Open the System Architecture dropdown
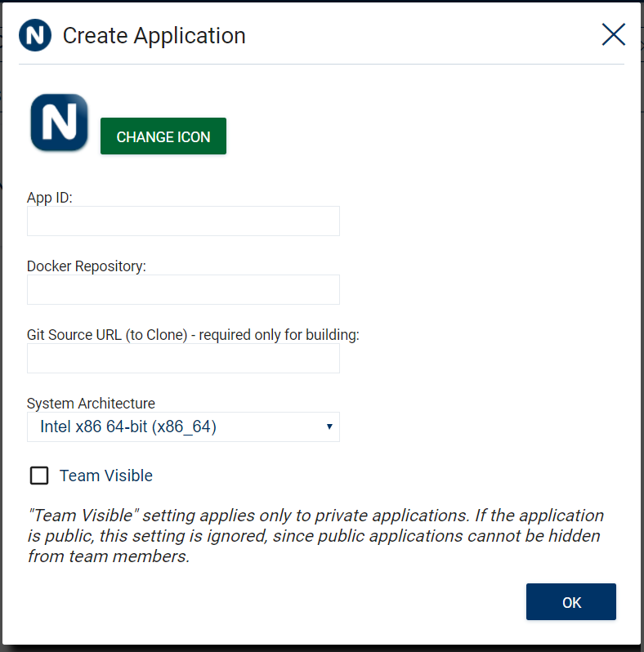This screenshot has height=652, width=644. pos(183,426)
